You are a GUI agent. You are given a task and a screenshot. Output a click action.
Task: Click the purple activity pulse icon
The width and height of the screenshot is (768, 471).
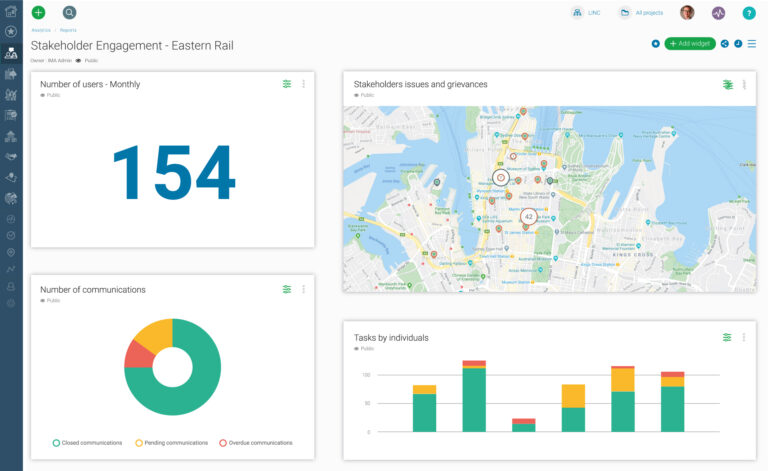click(x=718, y=13)
